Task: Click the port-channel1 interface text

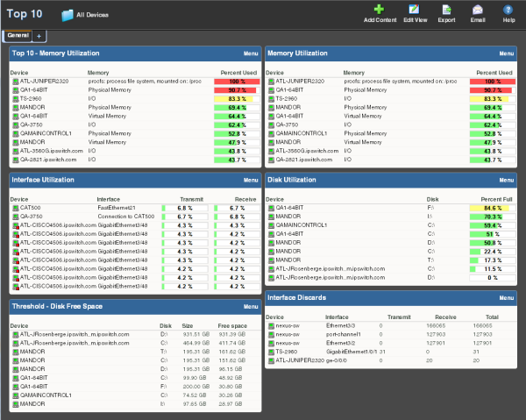Action: point(343,334)
